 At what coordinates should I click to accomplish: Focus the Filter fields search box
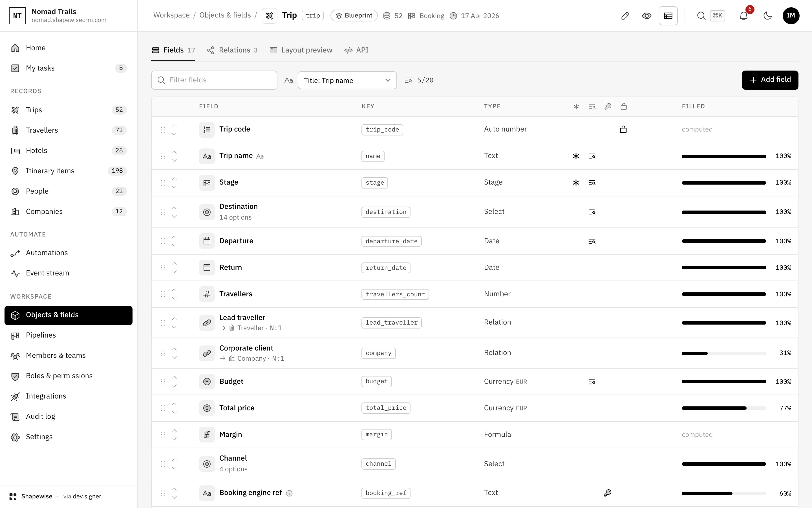pyautogui.click(x=214, y=80)
